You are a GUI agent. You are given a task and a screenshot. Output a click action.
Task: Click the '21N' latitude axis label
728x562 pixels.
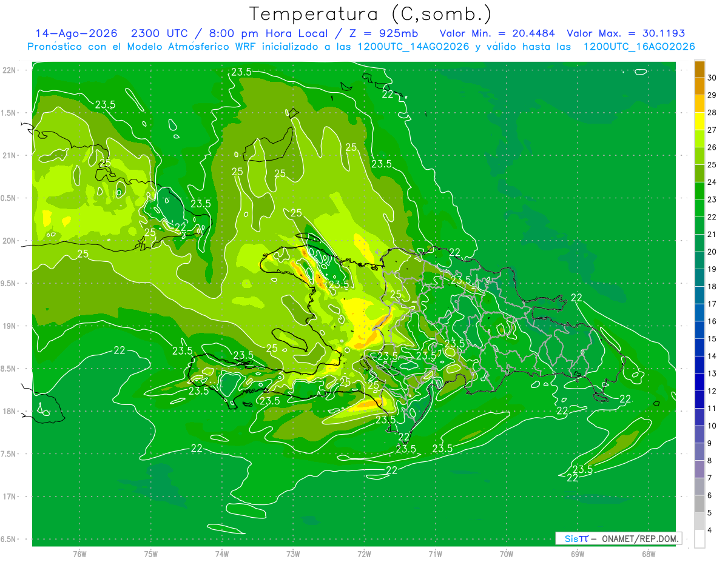pos(9,155)
